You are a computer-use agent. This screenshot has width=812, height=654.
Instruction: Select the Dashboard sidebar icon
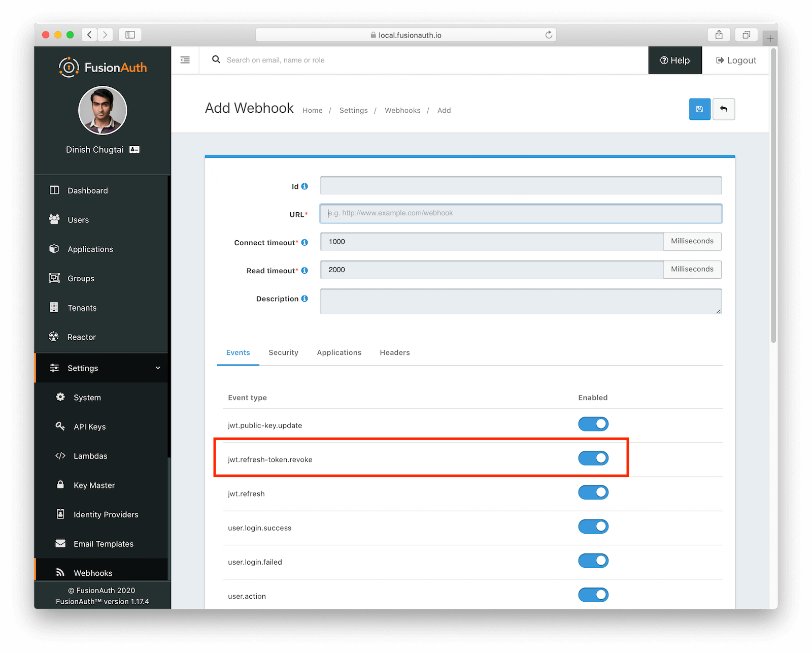point(54,190)
